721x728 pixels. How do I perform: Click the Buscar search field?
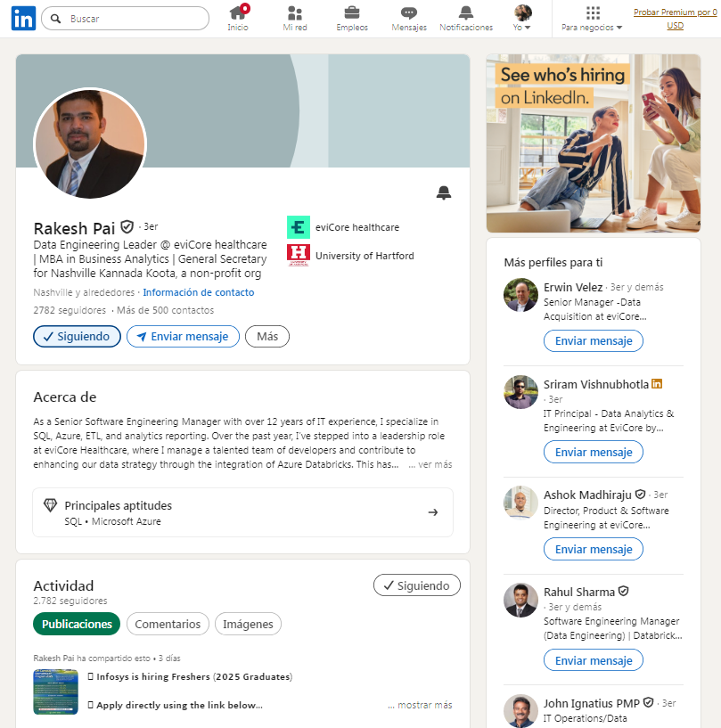coord(126,19)
